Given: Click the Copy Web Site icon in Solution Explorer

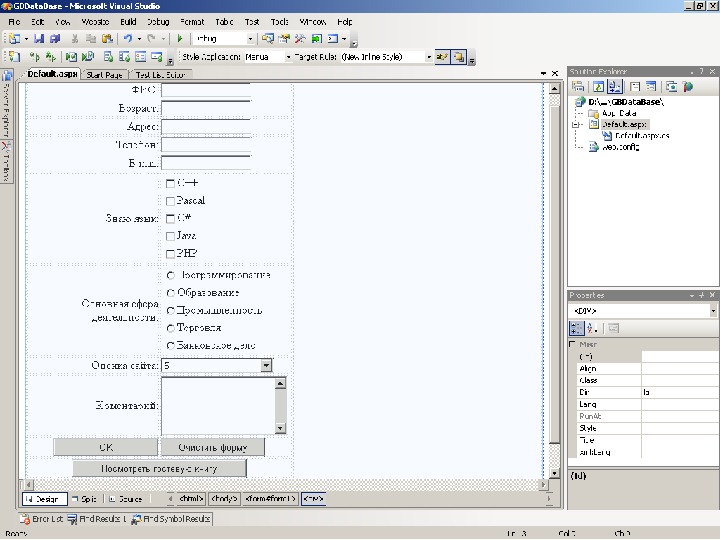Looking at the screenshot, I should 673,87.
